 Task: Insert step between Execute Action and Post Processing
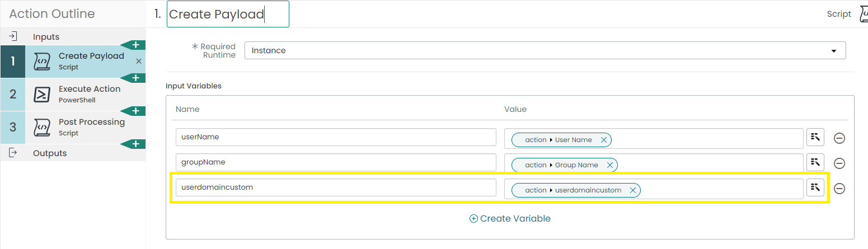(135, 111)
